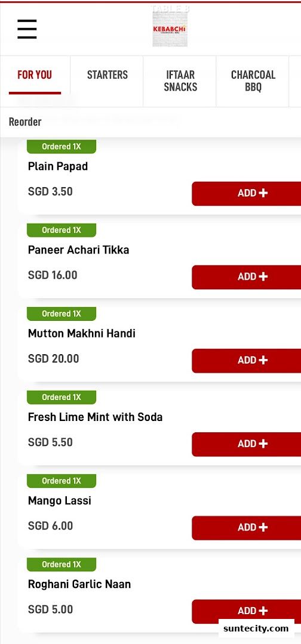
Task: Add Paneer Achari Tikka to order
Action: tap(246, 277)
